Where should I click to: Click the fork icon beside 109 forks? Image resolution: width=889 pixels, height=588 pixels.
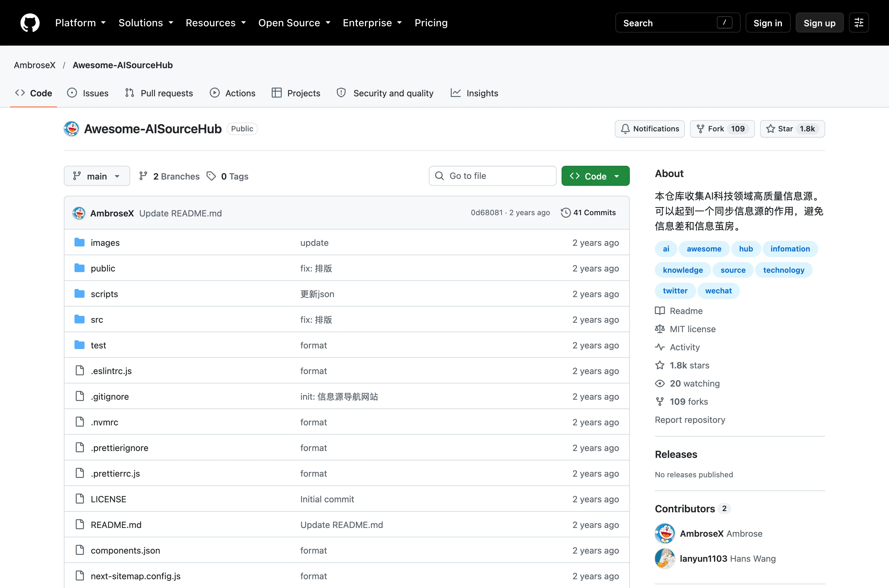[660, 401]
